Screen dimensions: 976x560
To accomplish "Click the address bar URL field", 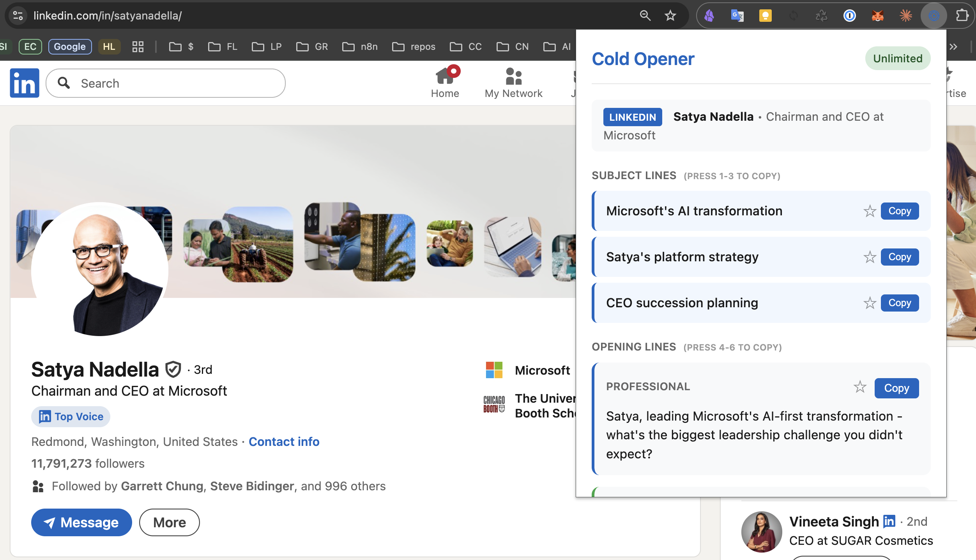I will click(107, 16).
